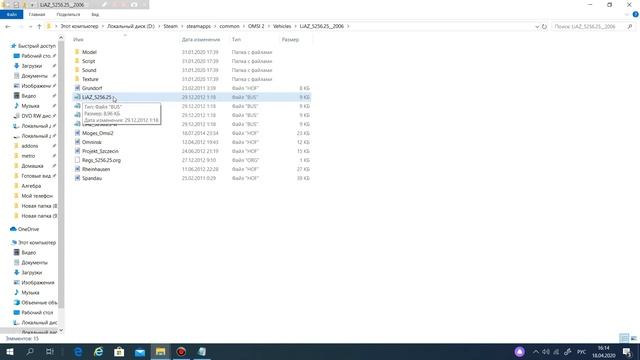Screen dimensions: 640x360
Task: Jump to Локальный диск (D:) in breadcrumb
Action: [131, 26]
